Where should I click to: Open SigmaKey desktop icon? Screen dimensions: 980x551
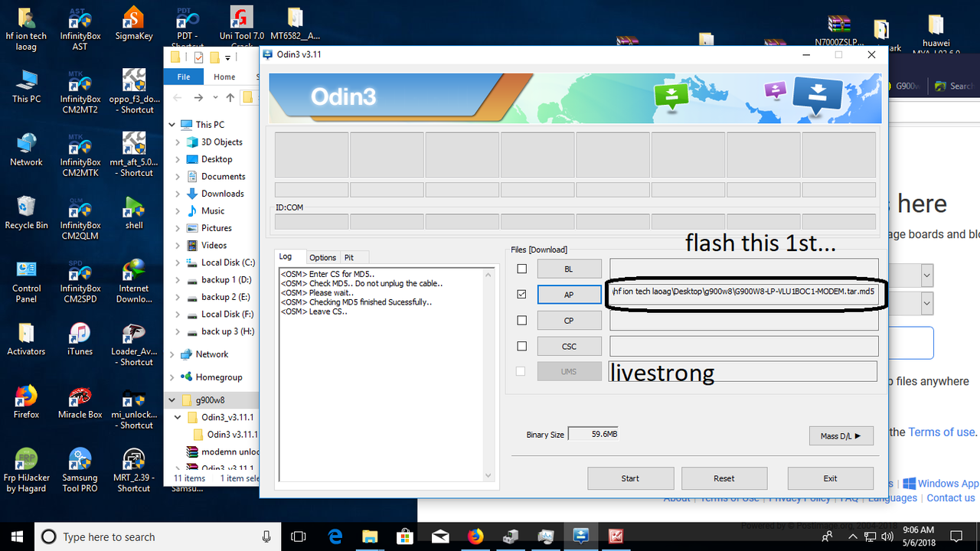(134, 24)
